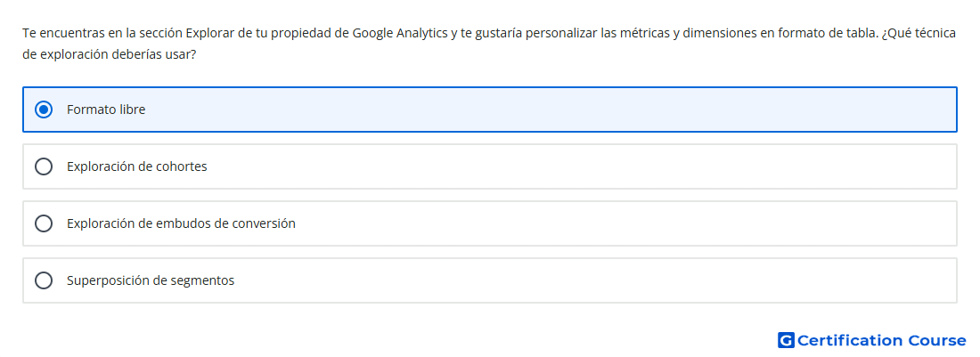
Task: Click the "Superposición de segmentos" label text
Action: coord(151,280)
